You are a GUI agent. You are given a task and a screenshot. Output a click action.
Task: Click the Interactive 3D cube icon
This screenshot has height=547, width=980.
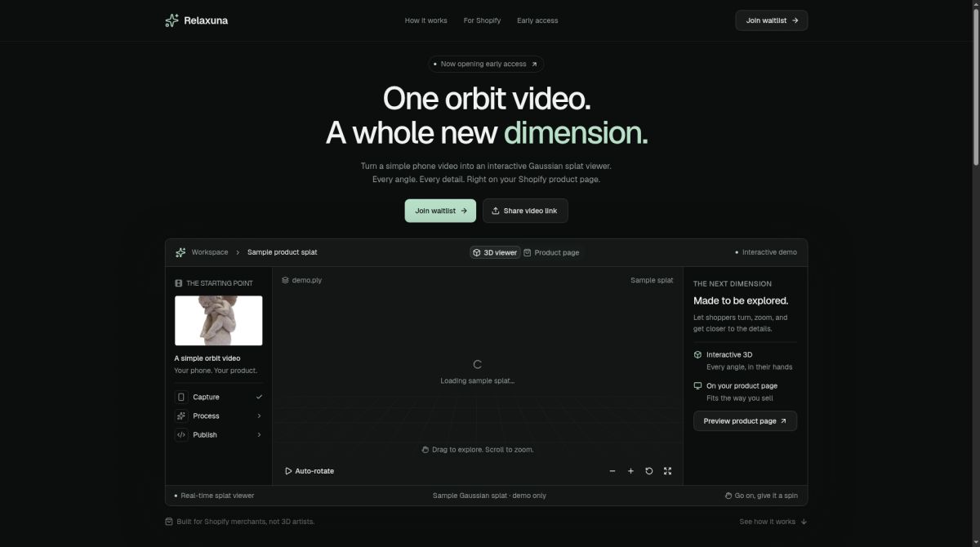697,354
